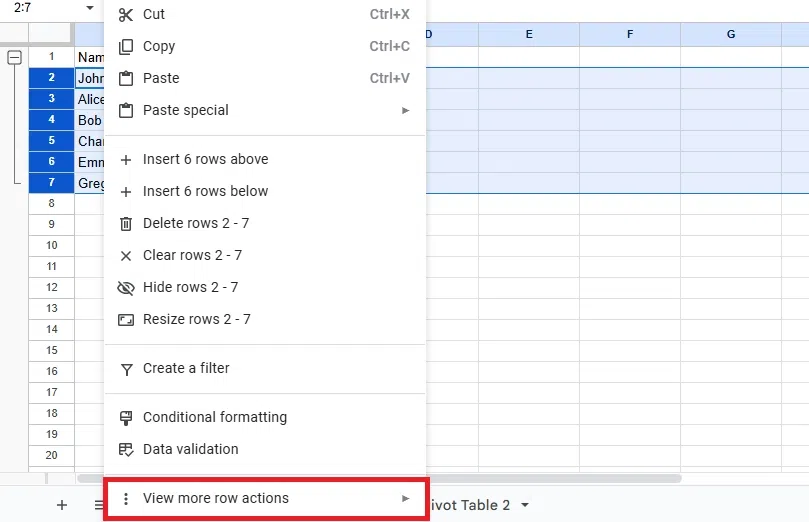Viewport: 809px width, 522px height.
Task: Click the Hide rows crossed-eye icon
Action: (125, 288)
